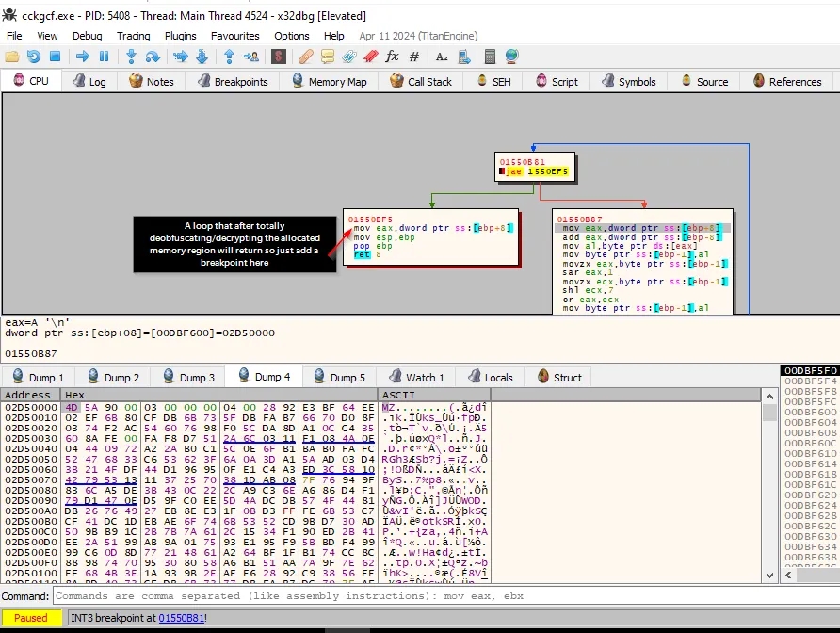
Task: Click the Scylla red S icon
Action: coord(278,57)
